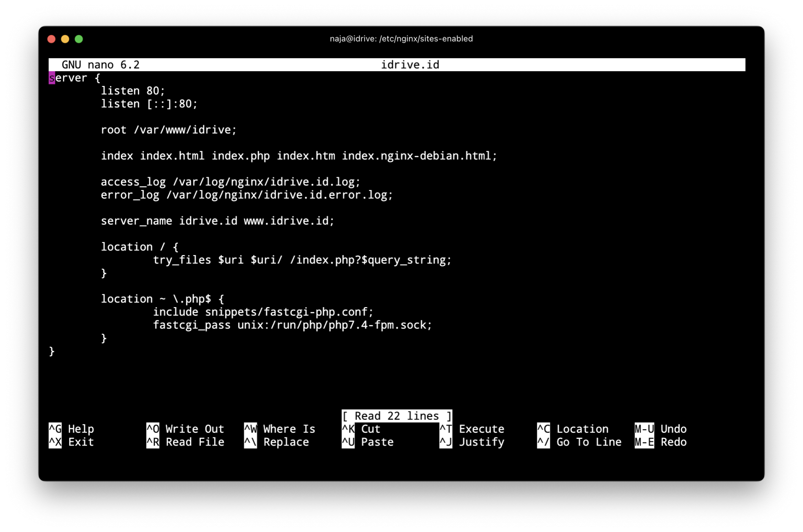Screen dimensions: 803x532
Task: Click the error_log line
Action: click(x=247, y=195)
